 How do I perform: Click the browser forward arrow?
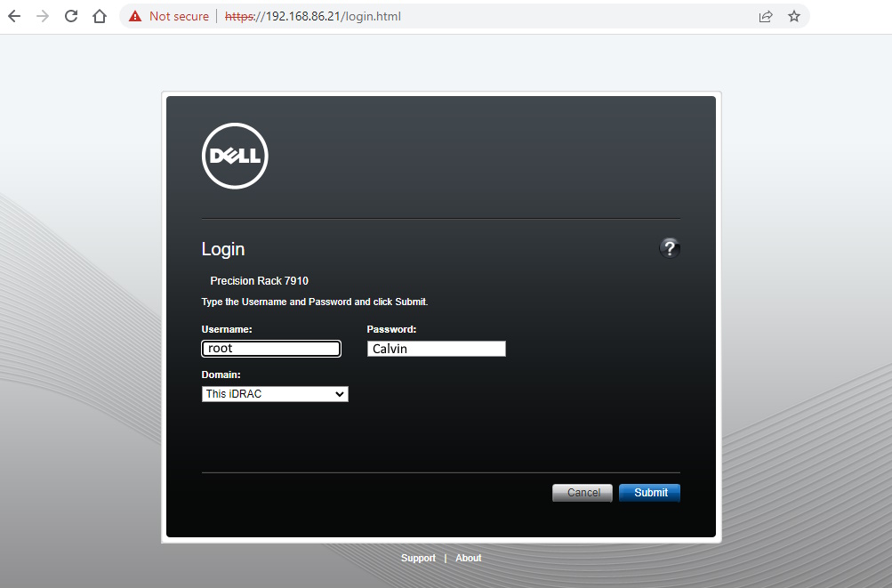pos(43,16)
